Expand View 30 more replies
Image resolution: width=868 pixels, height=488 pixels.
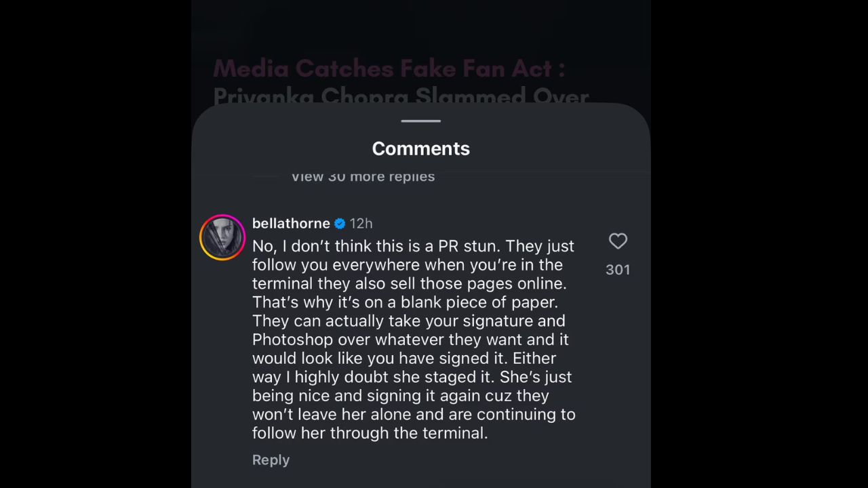[363, 176]
